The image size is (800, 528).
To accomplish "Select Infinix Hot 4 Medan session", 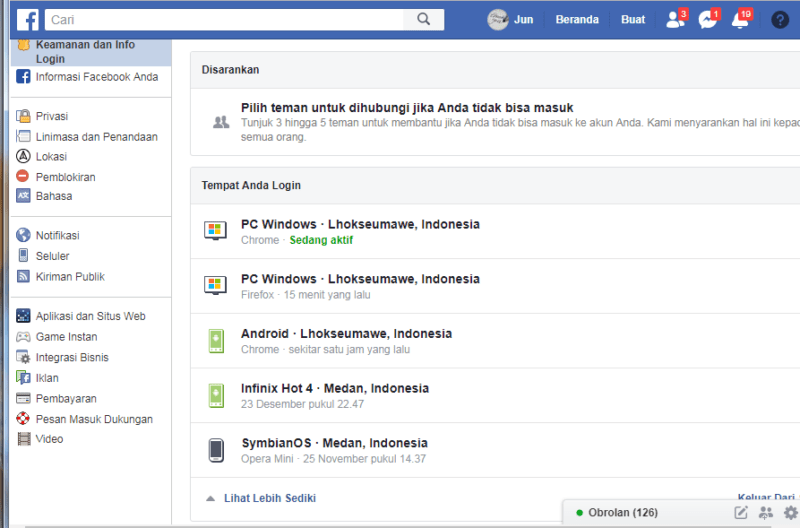I will (495, 395).
